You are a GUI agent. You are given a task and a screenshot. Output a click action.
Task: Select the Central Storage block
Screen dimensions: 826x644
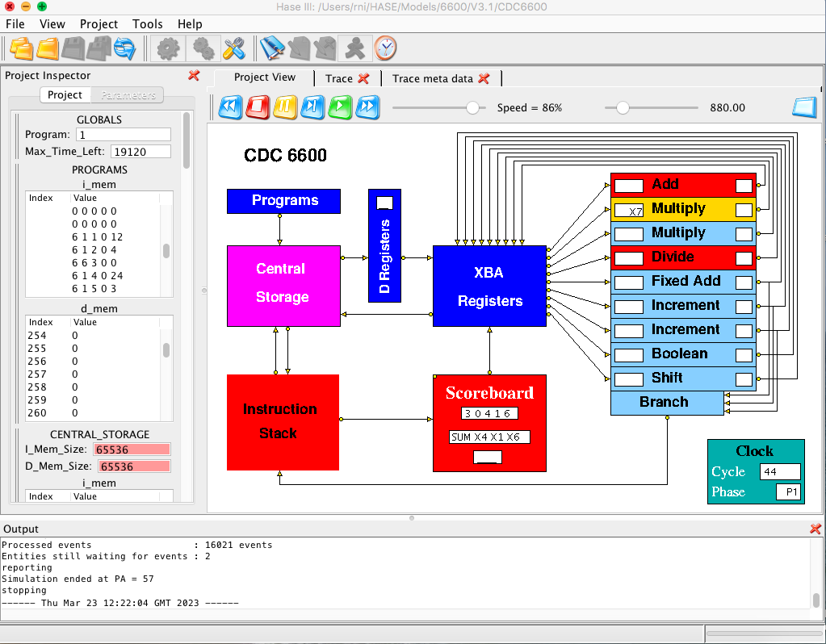(283, 286)
